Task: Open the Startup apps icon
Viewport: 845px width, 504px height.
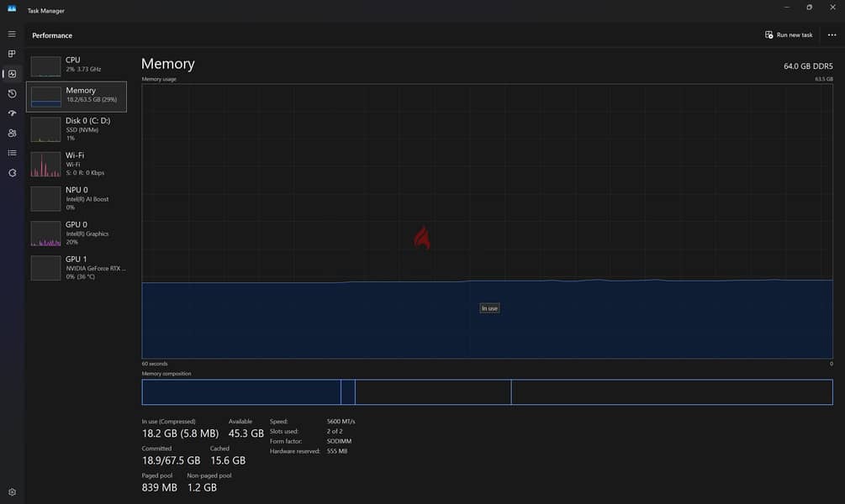Action: coord(12,113)
